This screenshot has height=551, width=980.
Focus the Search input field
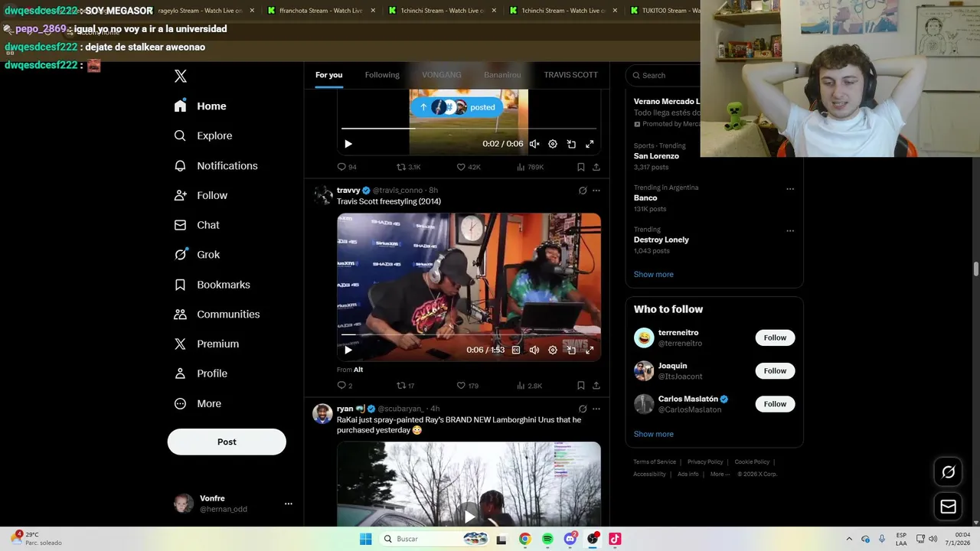(x=665, y=75)
